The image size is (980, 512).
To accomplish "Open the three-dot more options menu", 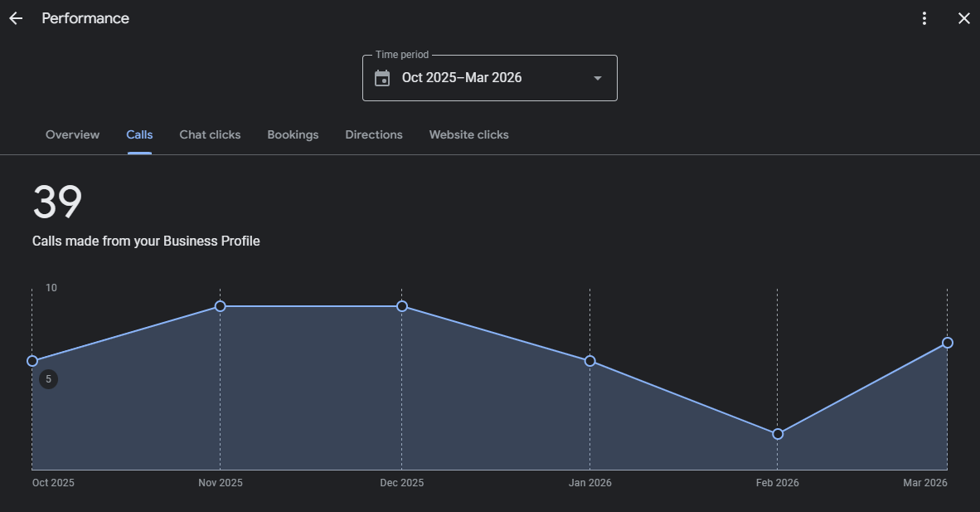I will click(x=924, y=18).
